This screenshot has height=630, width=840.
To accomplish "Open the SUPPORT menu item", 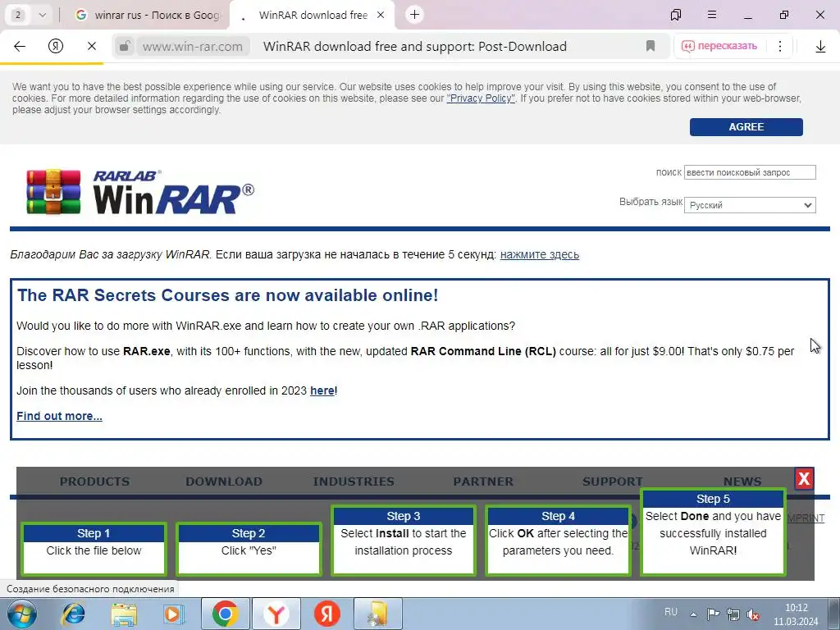I will pyautogui.click(x=612, y=481).
